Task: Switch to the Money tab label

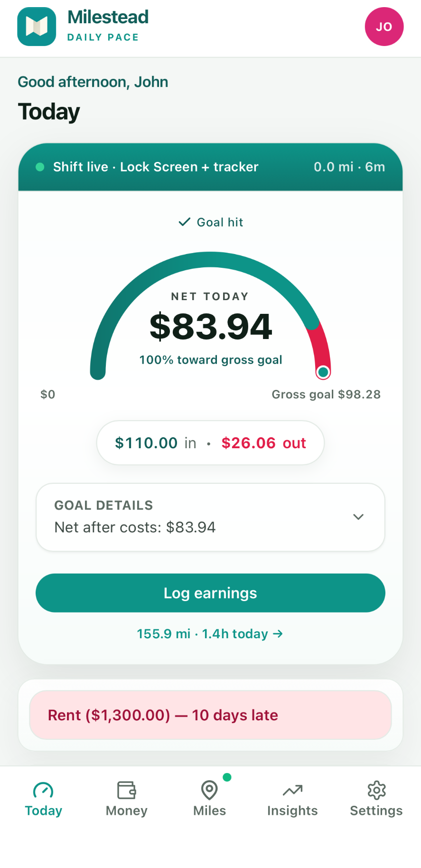Action: [127, 811]
